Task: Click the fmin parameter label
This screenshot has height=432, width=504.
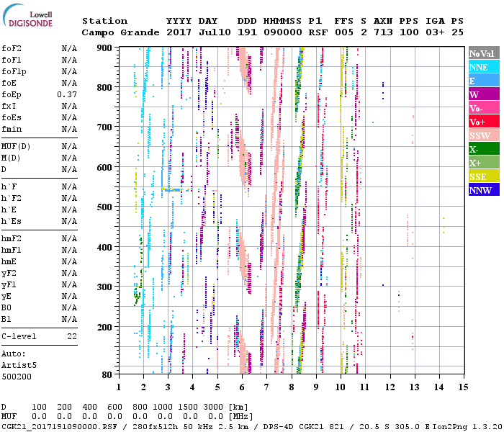Action: 12,129
